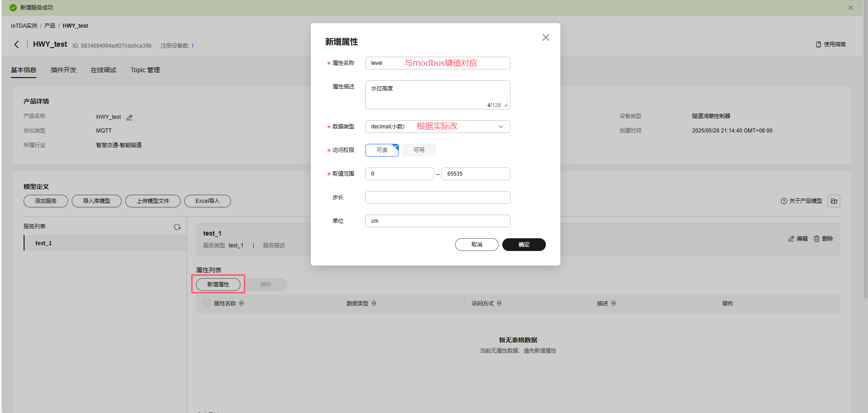Click 删除 trash icon for test_1 service
The height and width of the screenshot is (413, 868).
pos(817,239)
